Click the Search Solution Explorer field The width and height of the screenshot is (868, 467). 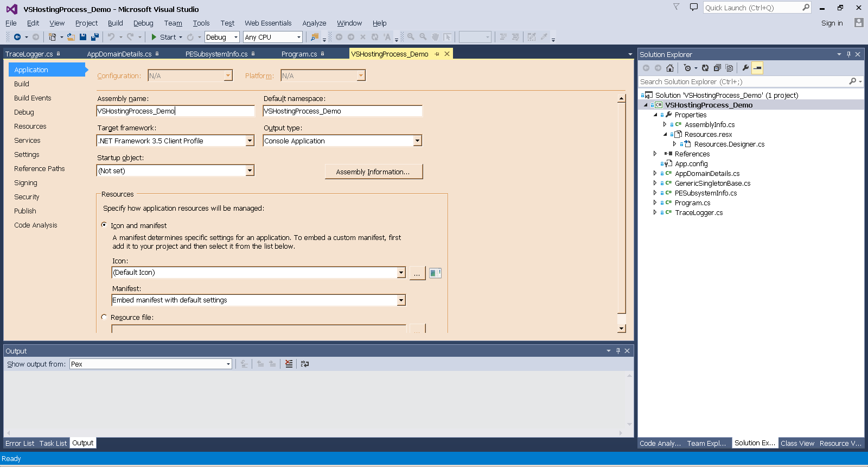click(x=743, y=81)
